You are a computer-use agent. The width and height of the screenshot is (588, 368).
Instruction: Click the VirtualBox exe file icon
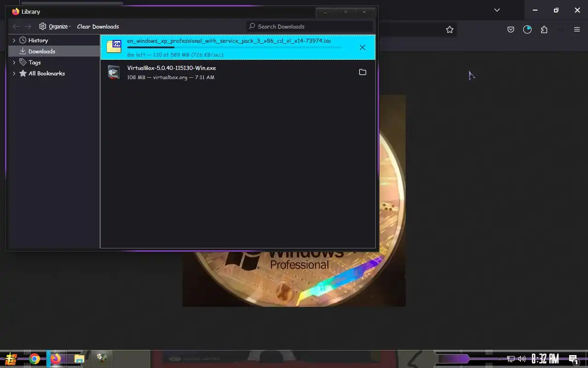113,72
